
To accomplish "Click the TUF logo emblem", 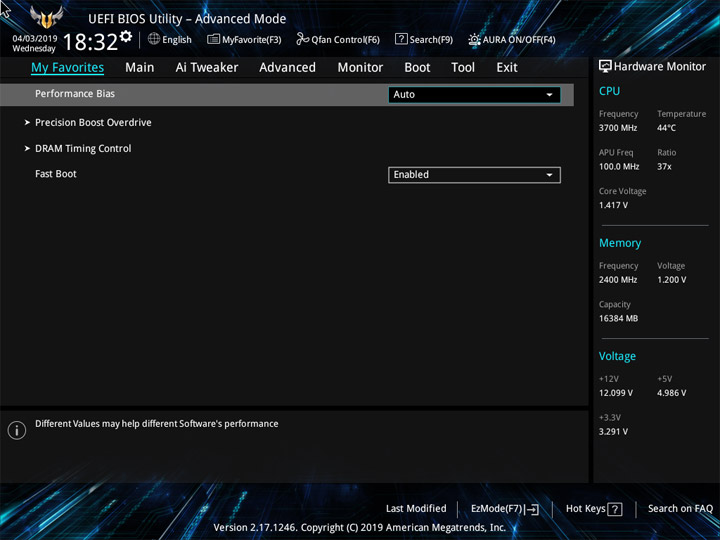I will pos(46,17).
